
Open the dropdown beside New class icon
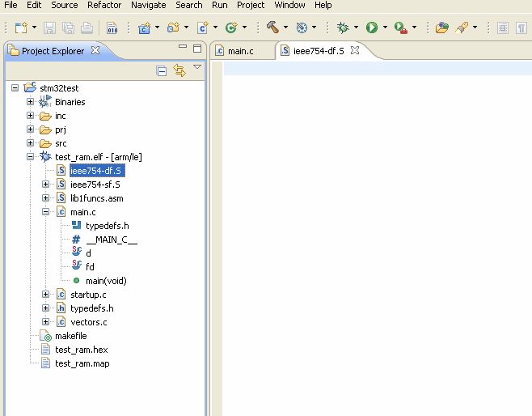coord(244,28)
